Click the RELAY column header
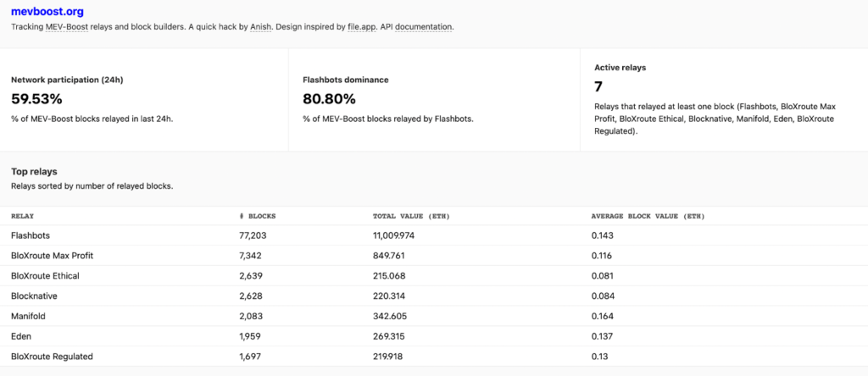This screenshot has width=868, height=376. click(x=22, y=216)
